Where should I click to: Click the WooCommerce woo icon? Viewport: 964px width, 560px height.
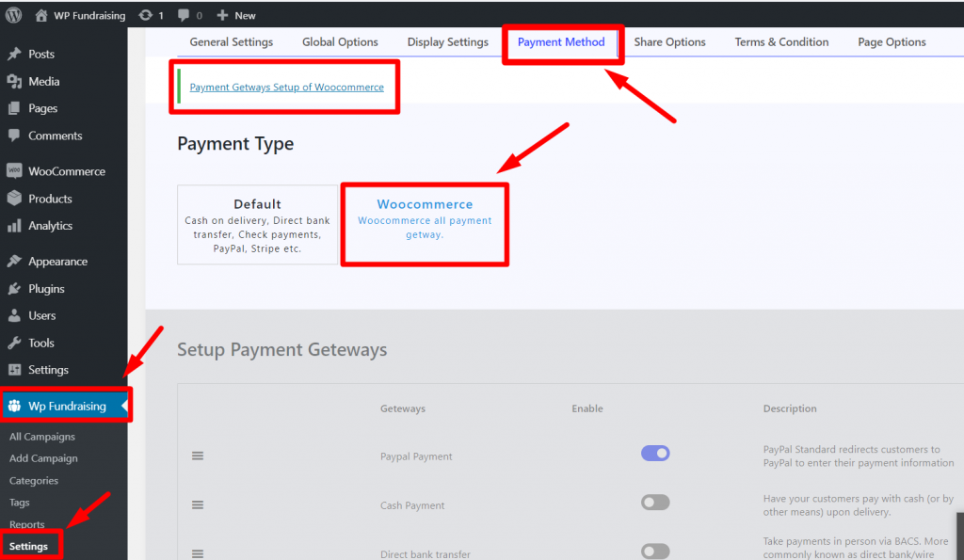[x=14, y=171]
